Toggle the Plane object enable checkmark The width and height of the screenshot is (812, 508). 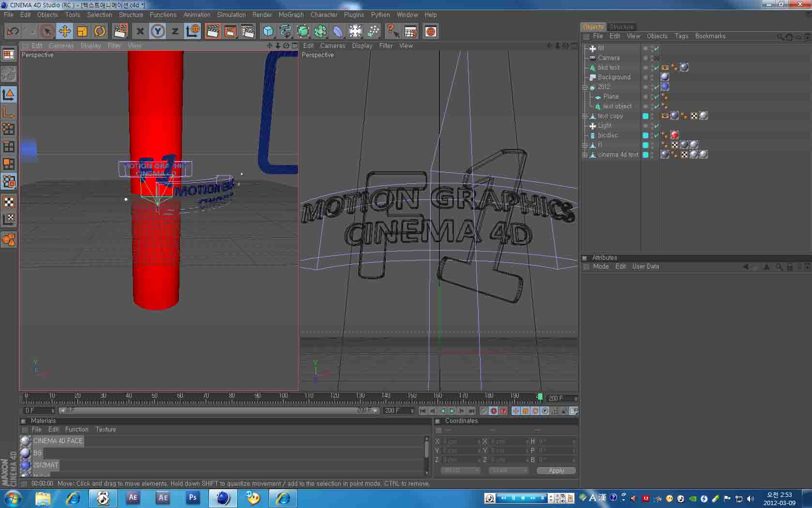[657, 97]
